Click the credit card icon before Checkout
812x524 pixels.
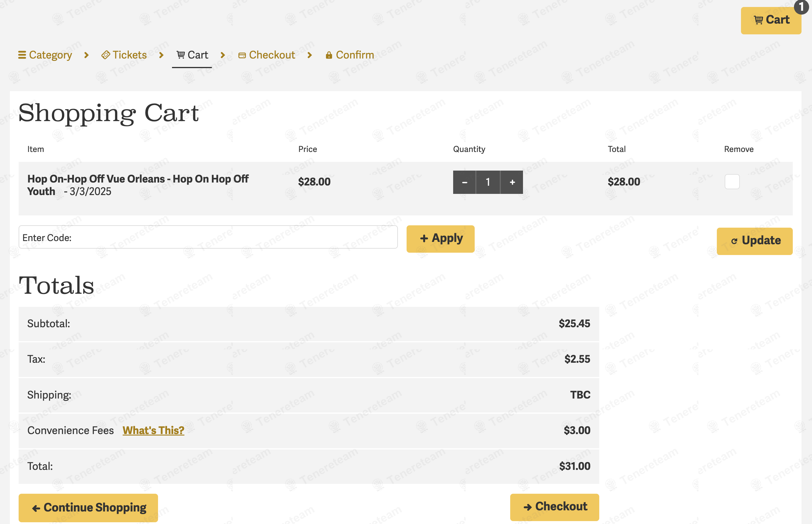pos(242,56)
